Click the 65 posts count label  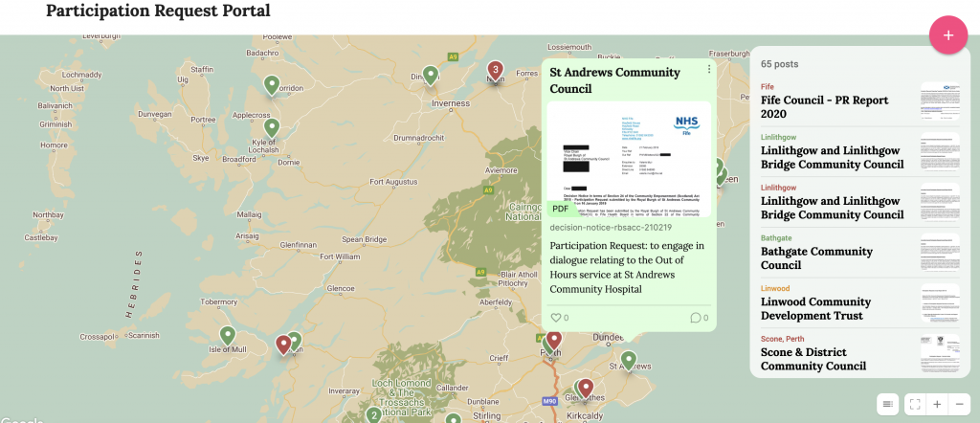point(779,64)
